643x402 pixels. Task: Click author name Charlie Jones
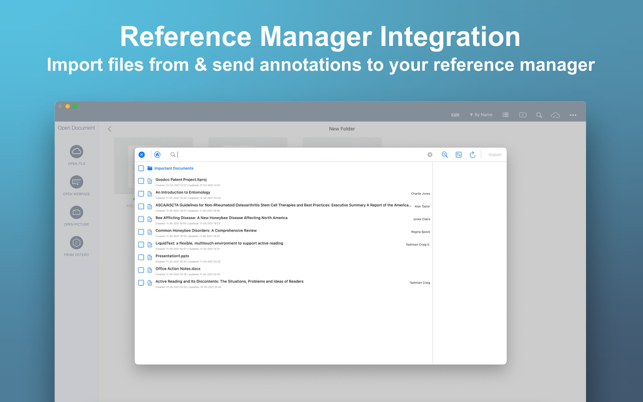click(421, 194)
